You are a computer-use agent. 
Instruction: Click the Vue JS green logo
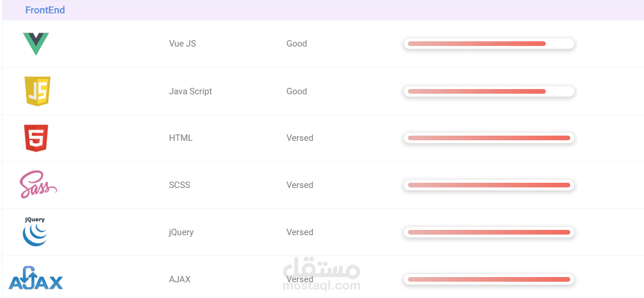pos(35,44)
